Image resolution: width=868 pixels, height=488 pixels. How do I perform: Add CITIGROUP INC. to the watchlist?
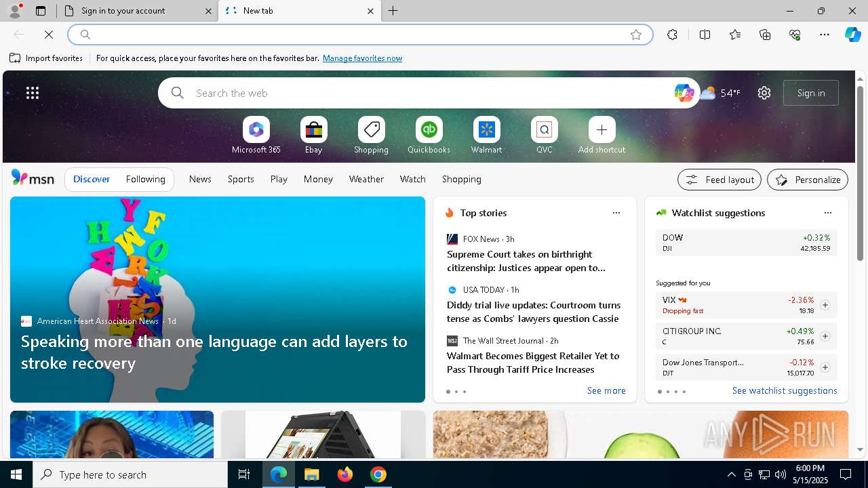(825, 336)
